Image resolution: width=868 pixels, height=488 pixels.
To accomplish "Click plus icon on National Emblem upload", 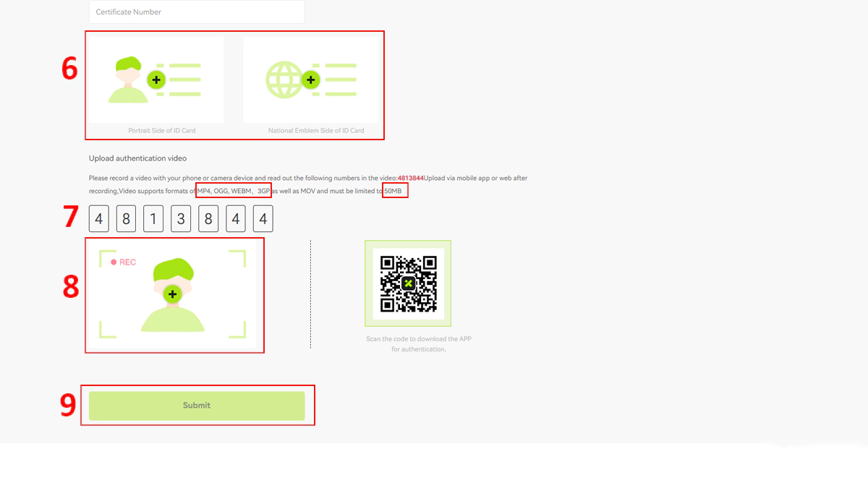I will (311, 80).
